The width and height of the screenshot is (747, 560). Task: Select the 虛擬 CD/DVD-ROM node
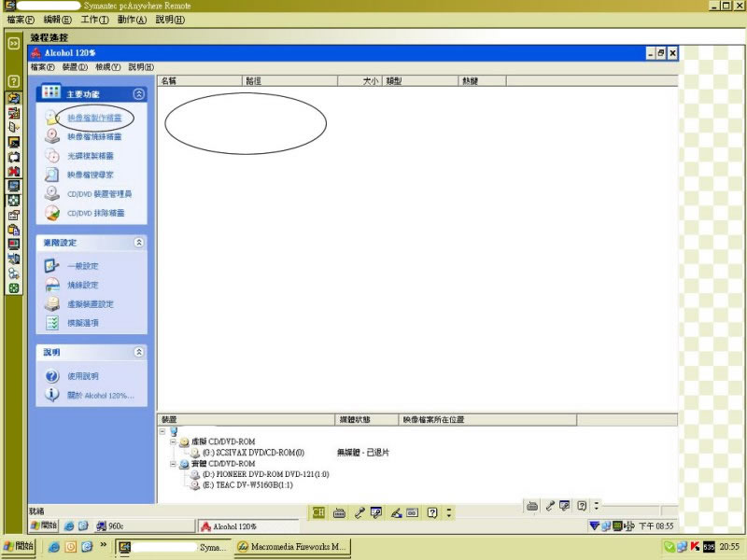coord(223,441)
